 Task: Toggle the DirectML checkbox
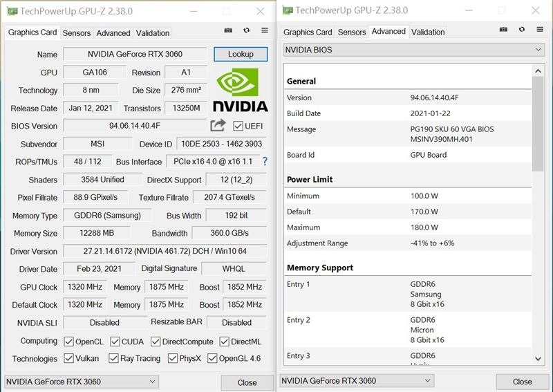224,342
